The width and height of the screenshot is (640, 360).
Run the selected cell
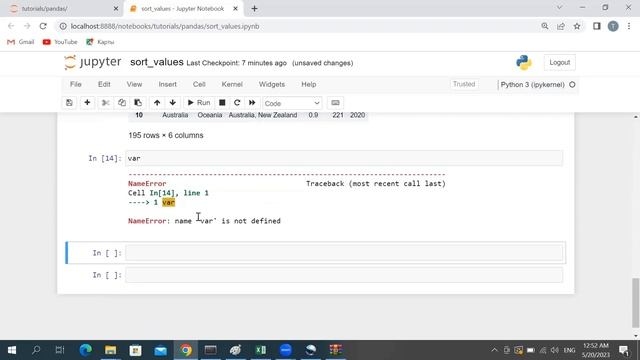(198, 103)
